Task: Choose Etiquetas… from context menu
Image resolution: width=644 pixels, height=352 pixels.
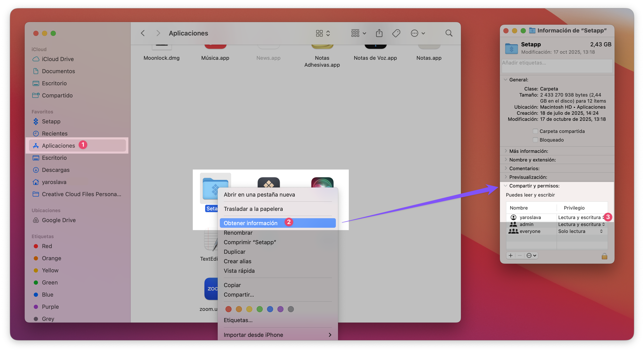Action: coord(277,320)
